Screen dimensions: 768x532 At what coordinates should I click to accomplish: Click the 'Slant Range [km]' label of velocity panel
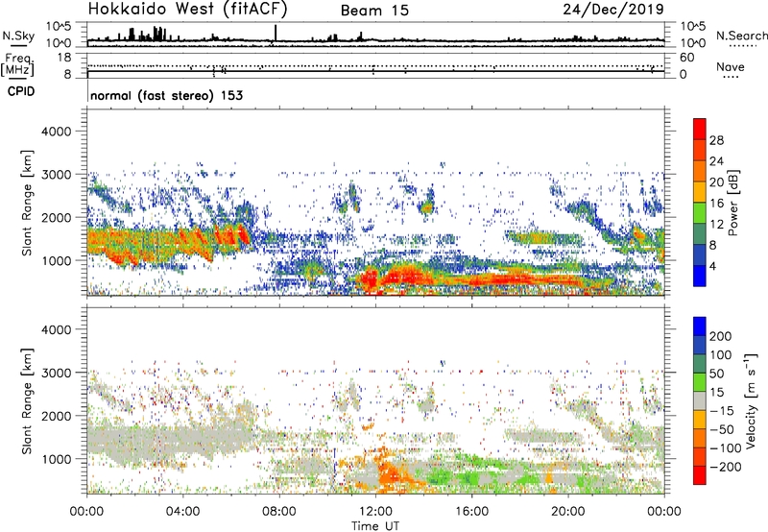[27, 400]
